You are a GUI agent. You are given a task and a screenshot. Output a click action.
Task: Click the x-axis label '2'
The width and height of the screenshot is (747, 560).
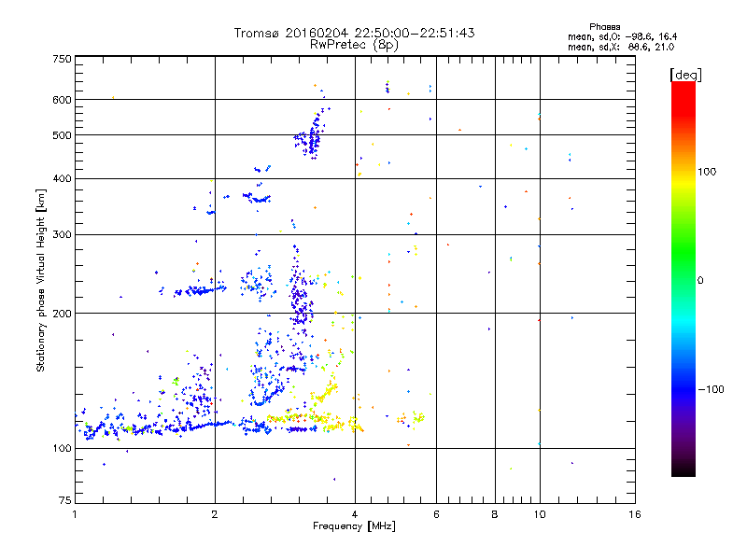[215, 514]
